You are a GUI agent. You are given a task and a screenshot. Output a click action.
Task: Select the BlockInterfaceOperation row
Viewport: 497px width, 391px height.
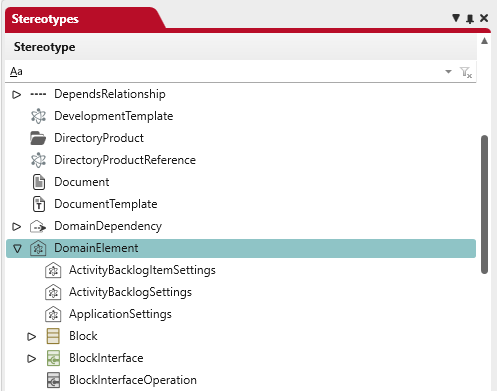click(241, 380)
